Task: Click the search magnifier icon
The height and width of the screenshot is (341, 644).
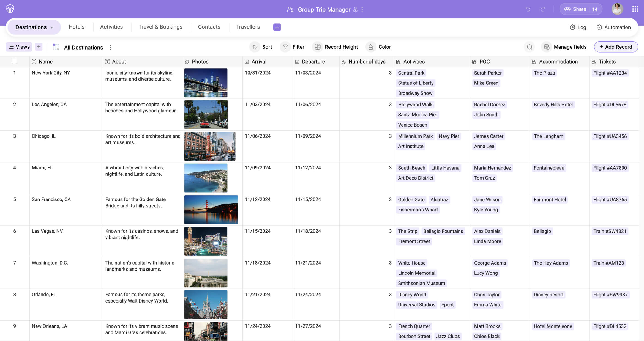Action: click(x=529, y=47)
